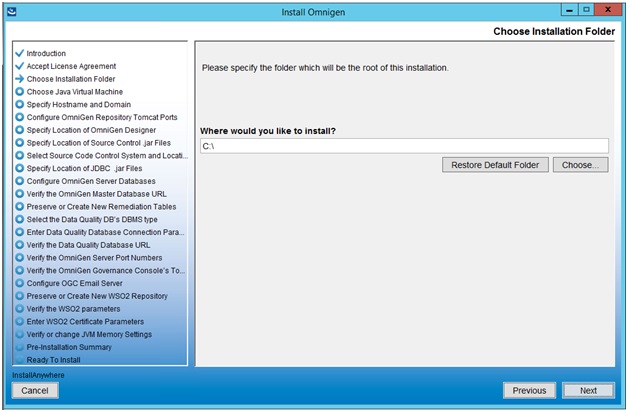
Task: Select 'Specify Location of OmniGen Designer' text
Action: point(91,130)
